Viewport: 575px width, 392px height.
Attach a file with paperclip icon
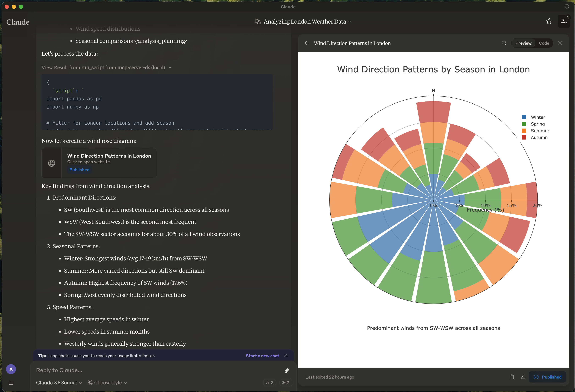[x=287, y=370]
